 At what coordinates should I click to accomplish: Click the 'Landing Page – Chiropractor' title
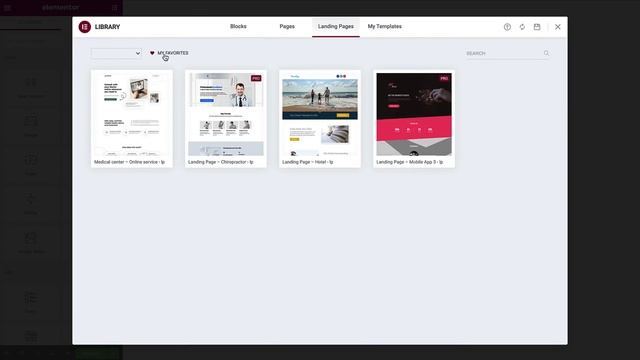220,162
